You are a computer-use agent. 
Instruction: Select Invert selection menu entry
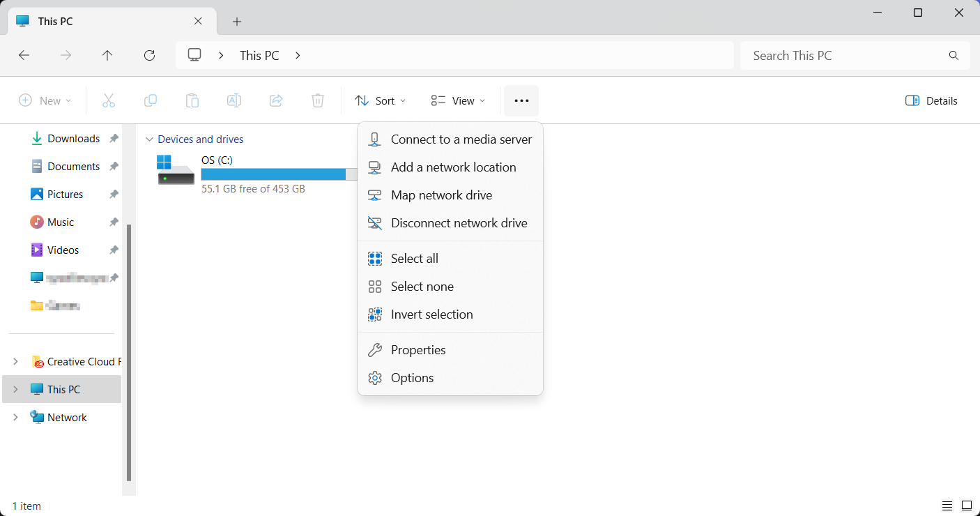pyautogui.click(x=431, y=314)
